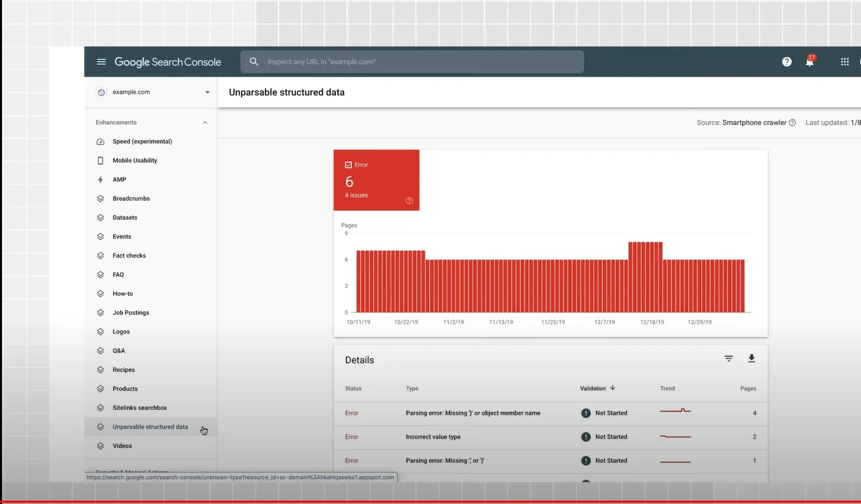Open the Parsing error: Missing ',' or '}' row
This screenshot has width=861, height=504.
tap(551, 460)
